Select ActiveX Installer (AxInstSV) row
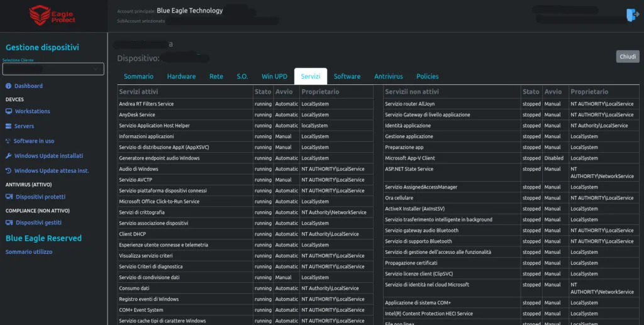644x325 pixels. pos(511,209)
